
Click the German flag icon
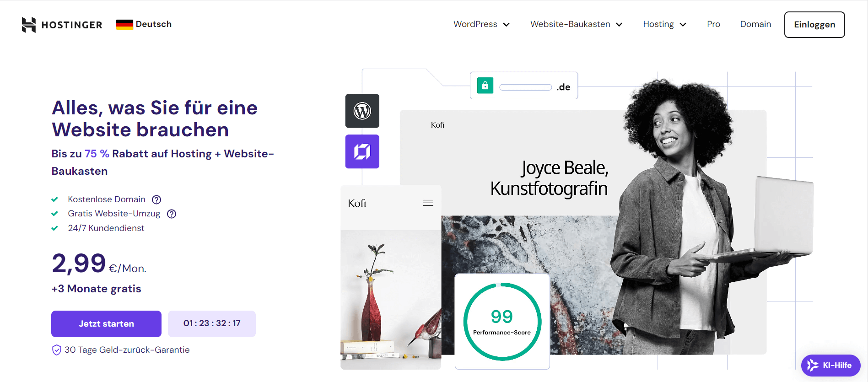(x=124, y=25)
